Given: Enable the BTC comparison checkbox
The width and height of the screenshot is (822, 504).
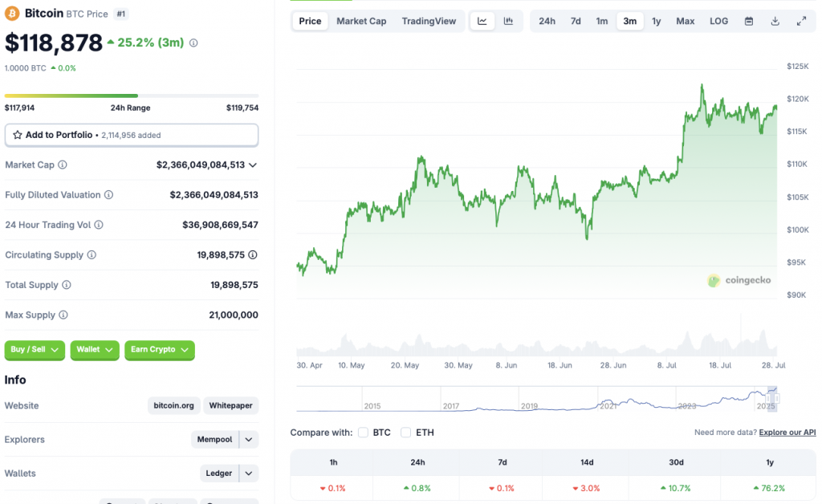Looking at the screenshot, I should click(363, 432).
